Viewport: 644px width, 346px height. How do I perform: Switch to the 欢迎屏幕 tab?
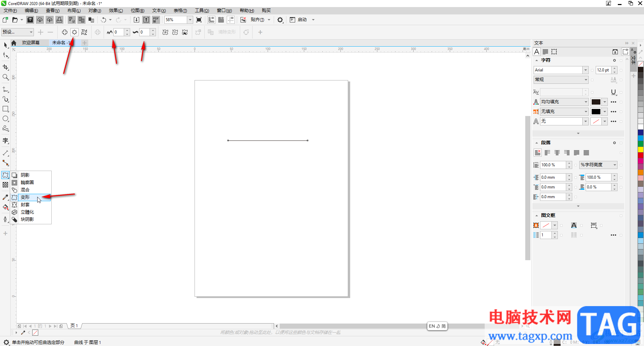pyautogui.click(x=31, y=43)
